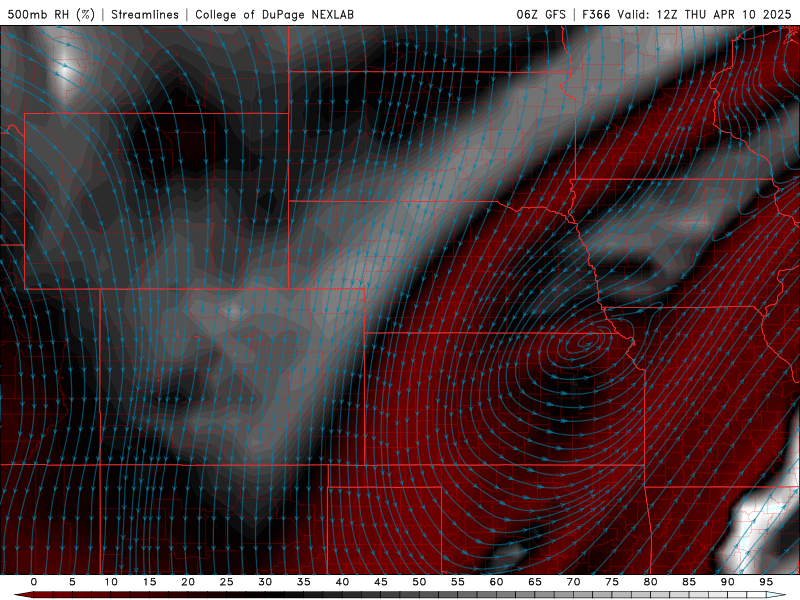Click the '0' colorbar scale label
The image size is (800, 600).
click(34, 582)
